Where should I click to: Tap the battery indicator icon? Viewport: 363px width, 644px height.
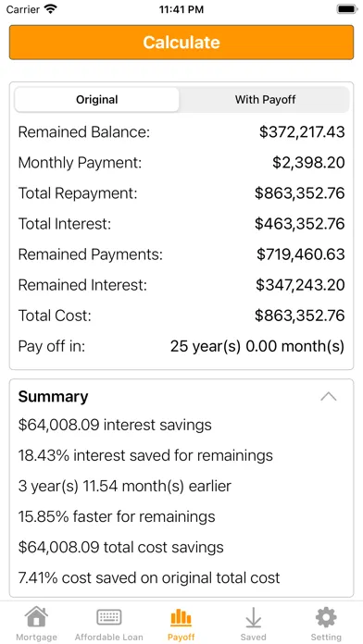pos(346,9)
